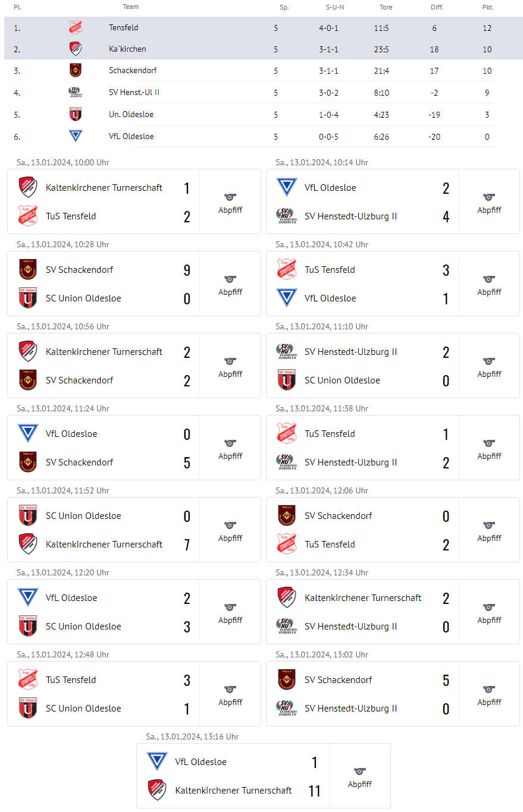Click Tore column header in standings
The width and height of the screenshot is (523, 812).
click(x=386, y=7)
